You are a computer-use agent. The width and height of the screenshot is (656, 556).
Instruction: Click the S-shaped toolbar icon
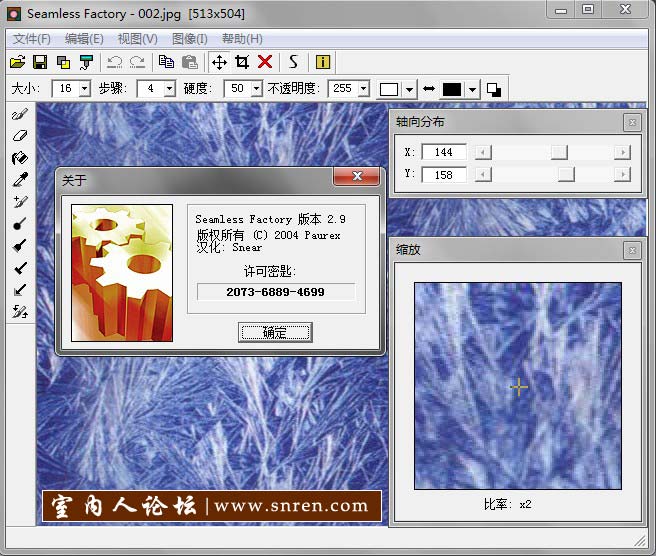tap(293, 62)
